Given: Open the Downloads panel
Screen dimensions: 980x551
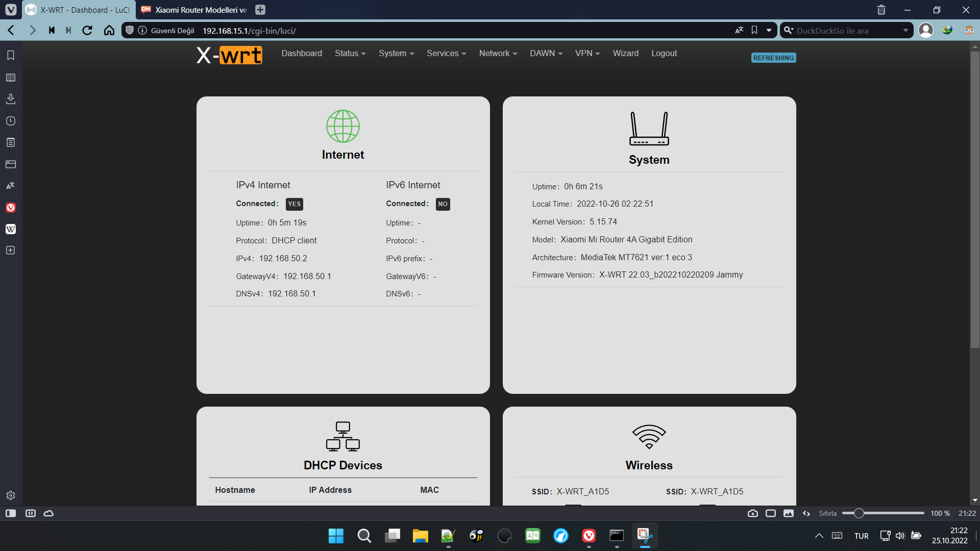Looking at the screenshot, I should tap(11, 99).
